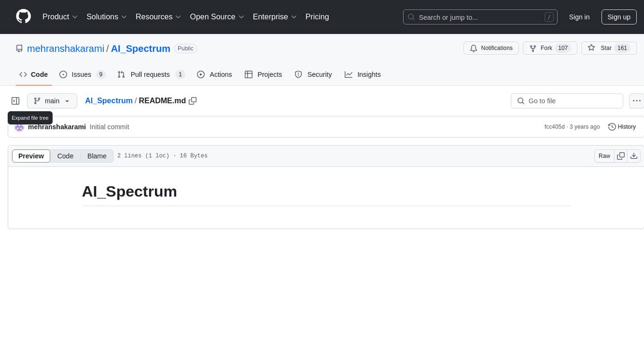Image resolution: width=644 pixels, height=362 pixels.
Task: Click AI_Spectrum in the file breadcrumb
Action: [x=109, y=101]
